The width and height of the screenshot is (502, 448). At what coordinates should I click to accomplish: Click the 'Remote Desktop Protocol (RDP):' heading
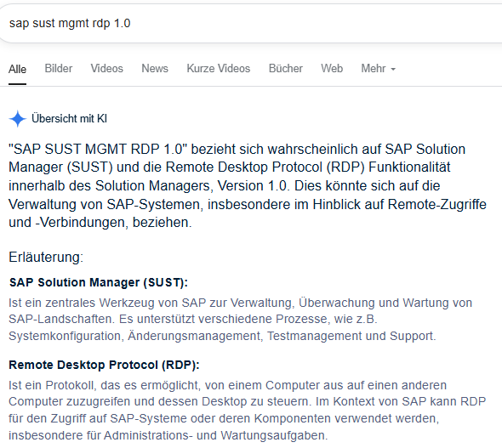coord(104,365)
